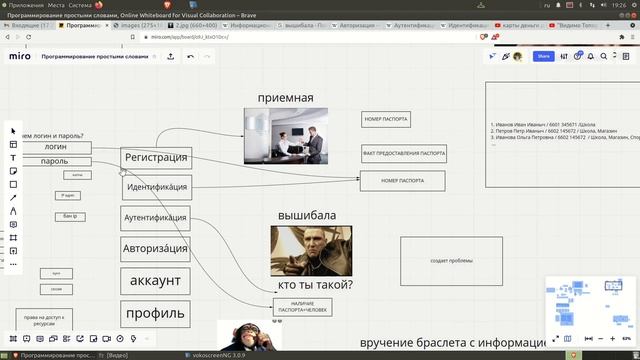This screenshot has height=360, width=640.
Task: Open cards list in bottom toolbar
Action: pos(67,339)
